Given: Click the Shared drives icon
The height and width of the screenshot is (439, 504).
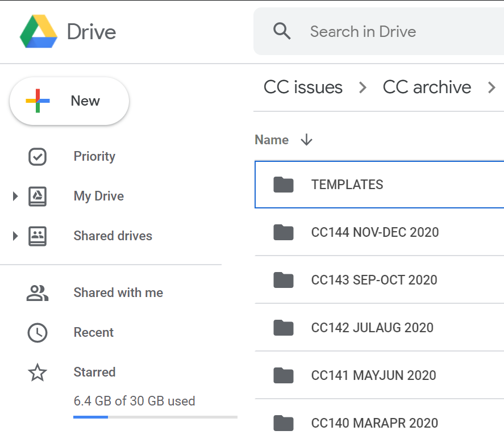Looking at the screenshot, I should 38,236.
